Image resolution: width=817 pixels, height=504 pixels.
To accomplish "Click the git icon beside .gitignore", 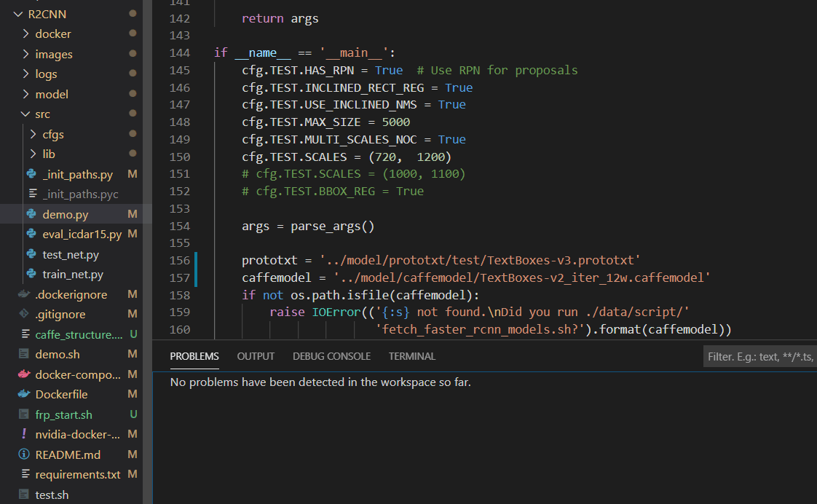I will [24, 315].
